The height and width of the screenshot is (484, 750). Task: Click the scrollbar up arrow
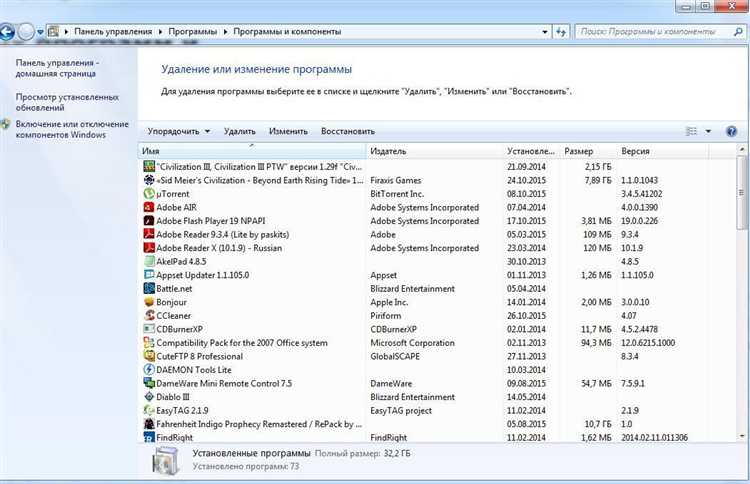click(x=742, y=149)
